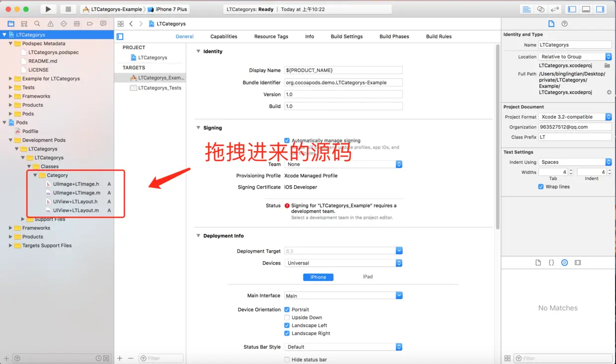Screen dimensions: 616x364
Task: Open the File Template library
Action: [x=538, y=263]
